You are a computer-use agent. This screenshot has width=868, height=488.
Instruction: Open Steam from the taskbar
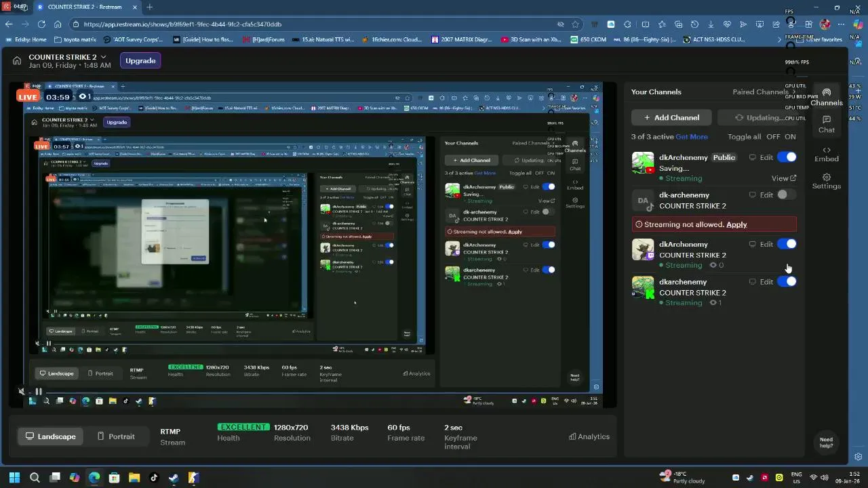174,477
